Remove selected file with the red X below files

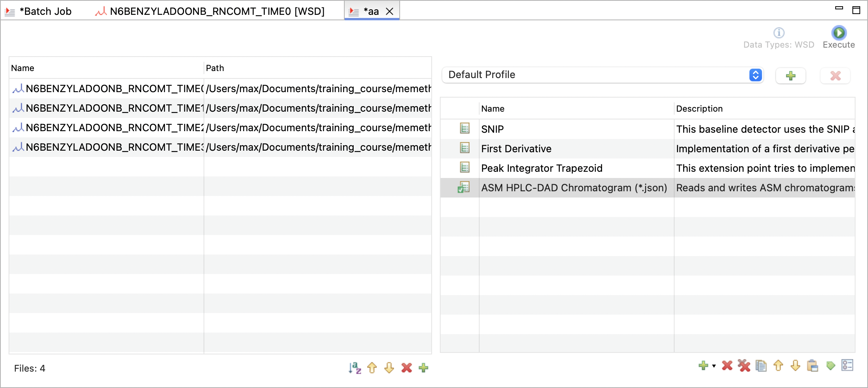(407, 368)
